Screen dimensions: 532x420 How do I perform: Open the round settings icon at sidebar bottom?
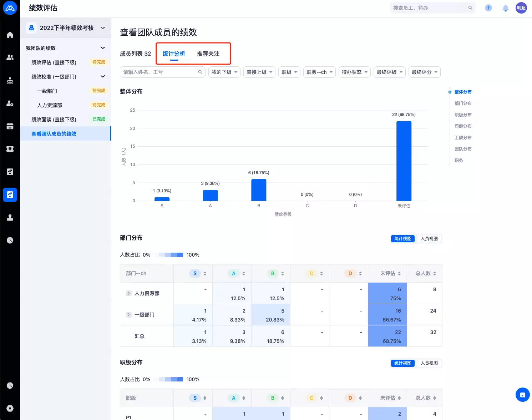point(10,409)
